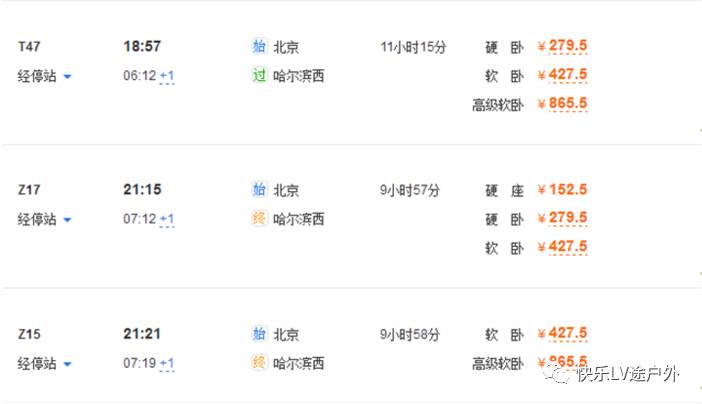Click the 始 origin icon for train Z15
The width and height of the screenshot is (702, 404).
click(259, 334)
